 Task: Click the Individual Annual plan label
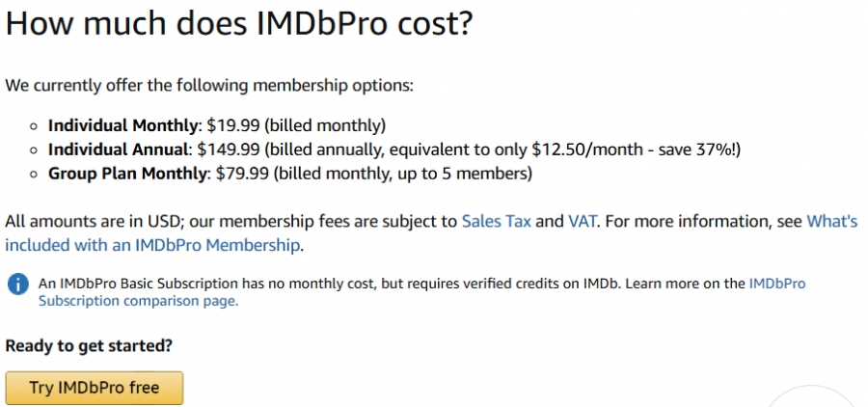click(x=120, y=149)
